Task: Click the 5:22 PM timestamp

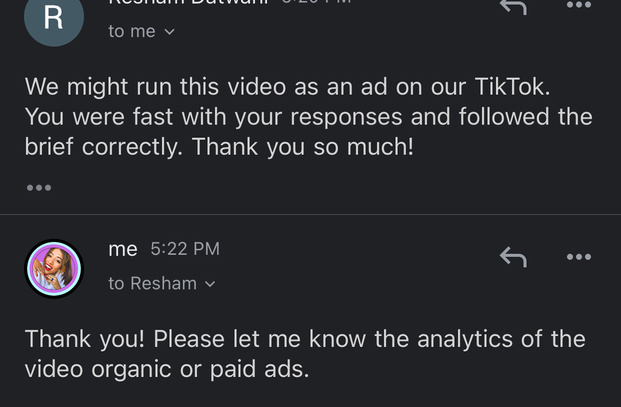Action: (185, 249)
